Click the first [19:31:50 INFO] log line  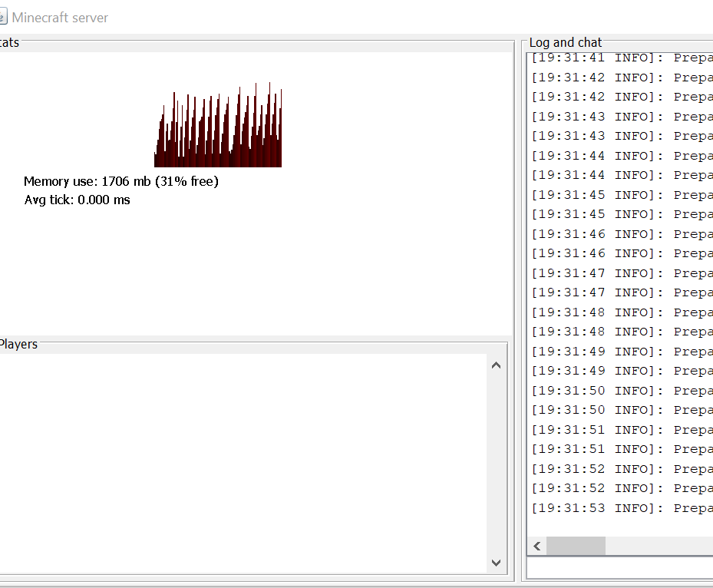pyautogui.click(x=622, y=391)
